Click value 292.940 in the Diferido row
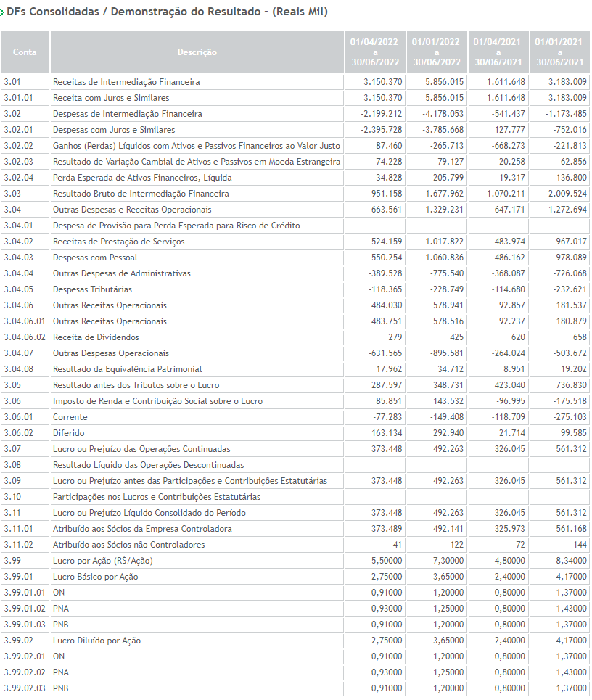The width and height of the screenshot is (592, 700). pos(448,433)
